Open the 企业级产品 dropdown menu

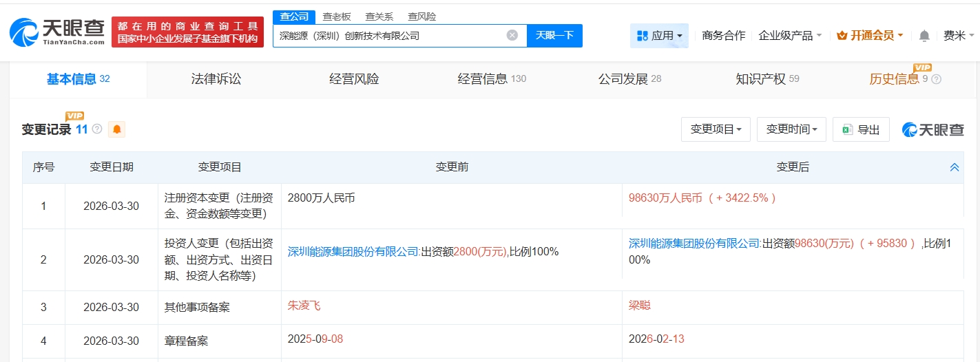[x=790, y=36]
